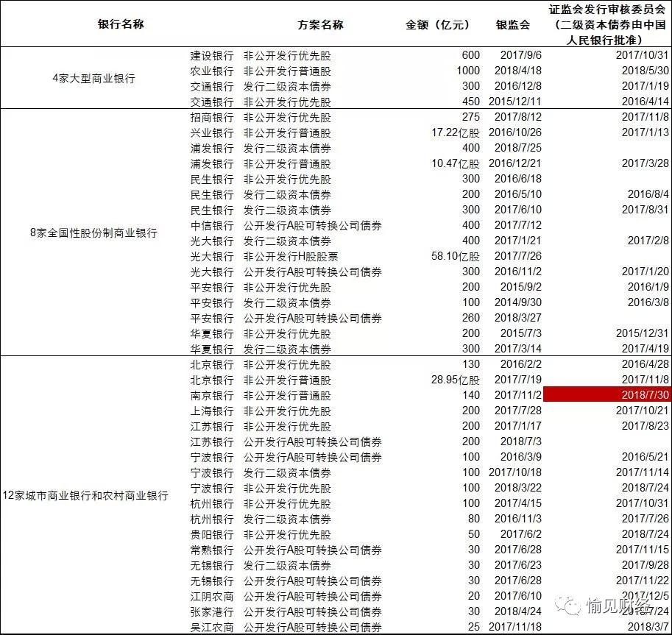The width and height of the screenshot is (672, 635).
Task: Click the 方案名称 column header
Action: point(321,24)
